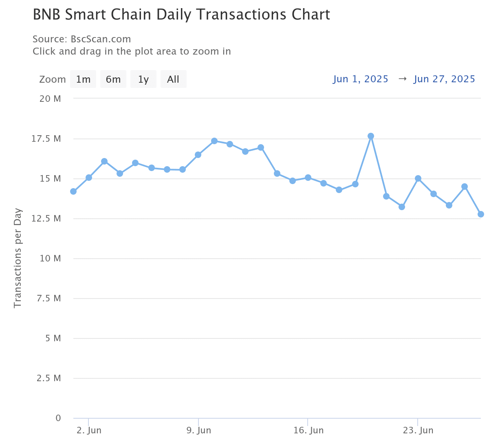Click the last data point on the chart
This screenshot has height=448, width=489.
point(481,214)
